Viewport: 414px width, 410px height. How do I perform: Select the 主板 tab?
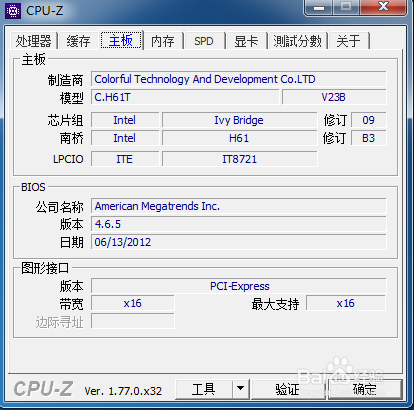coord(121,40)
